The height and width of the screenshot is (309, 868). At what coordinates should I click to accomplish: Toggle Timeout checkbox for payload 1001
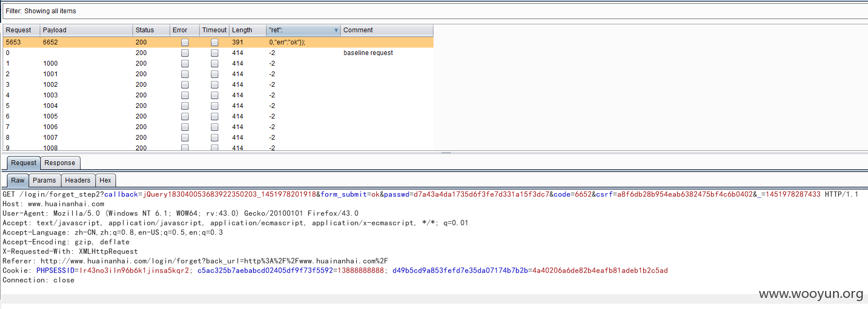(x=215, y=74)
